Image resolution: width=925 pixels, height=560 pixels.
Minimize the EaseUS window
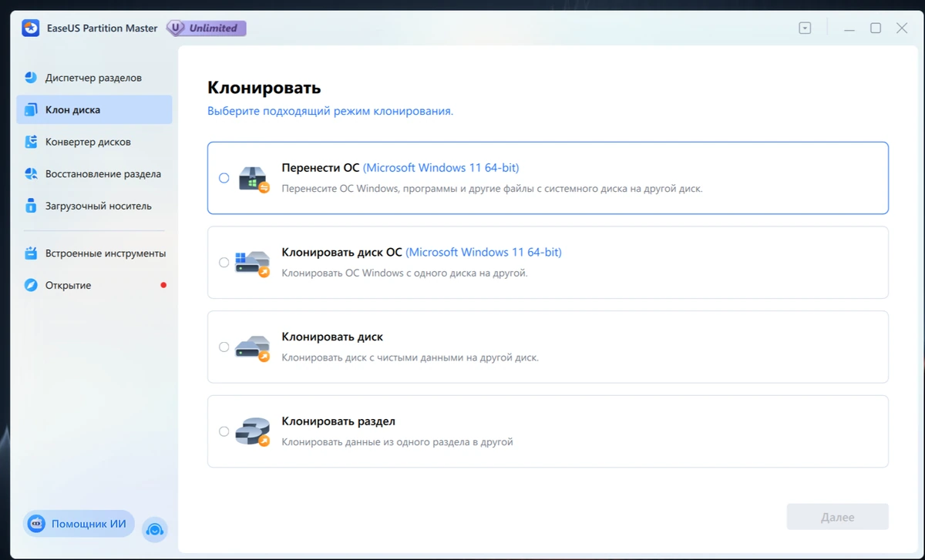click(x=849, y=29)
